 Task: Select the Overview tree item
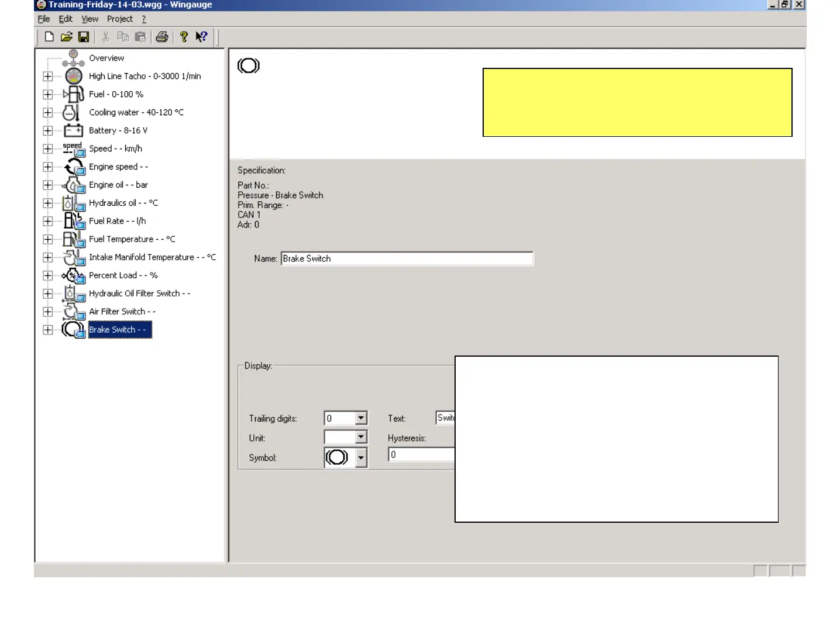[106, 58]
